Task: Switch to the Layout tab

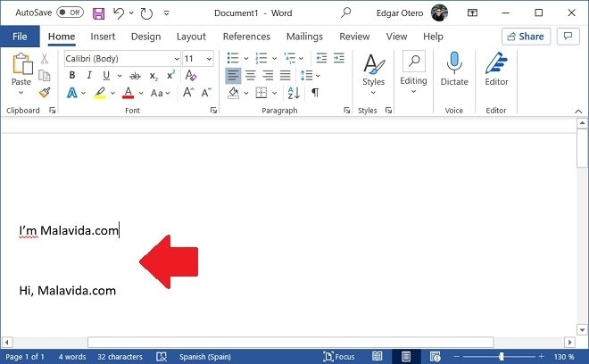Action: (x=191, y=37)
